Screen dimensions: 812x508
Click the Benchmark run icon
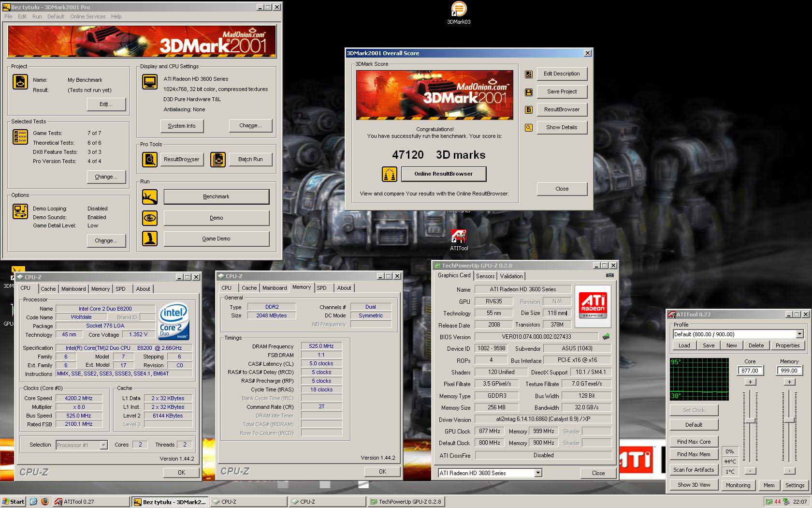(x=150, y=197)
